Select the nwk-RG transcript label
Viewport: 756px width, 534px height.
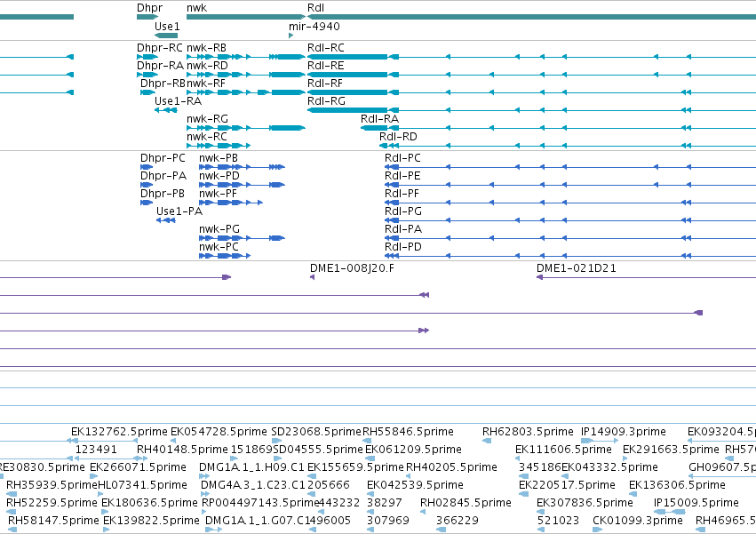[x=207, y=119]
